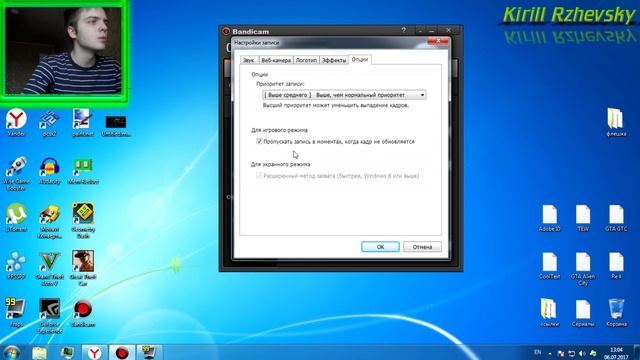Open the GeForce Experience shortcut

pyautogui.click(x=49, y=316)
